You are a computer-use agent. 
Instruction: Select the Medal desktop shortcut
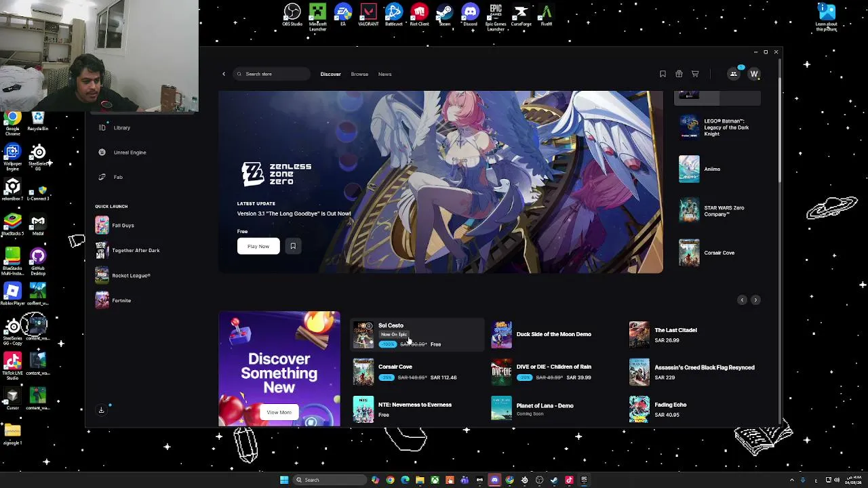coord(38,225)
